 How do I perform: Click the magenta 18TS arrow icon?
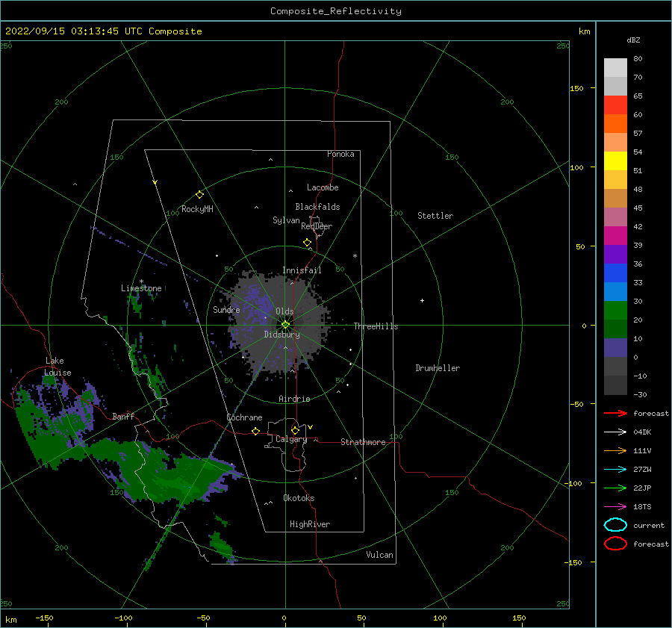click(615, 507)
